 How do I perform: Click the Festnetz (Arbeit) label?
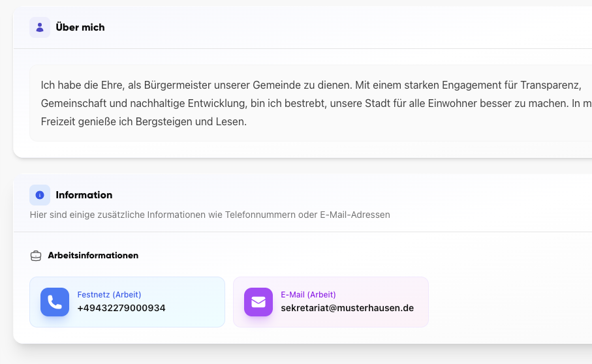pos(109,295)
